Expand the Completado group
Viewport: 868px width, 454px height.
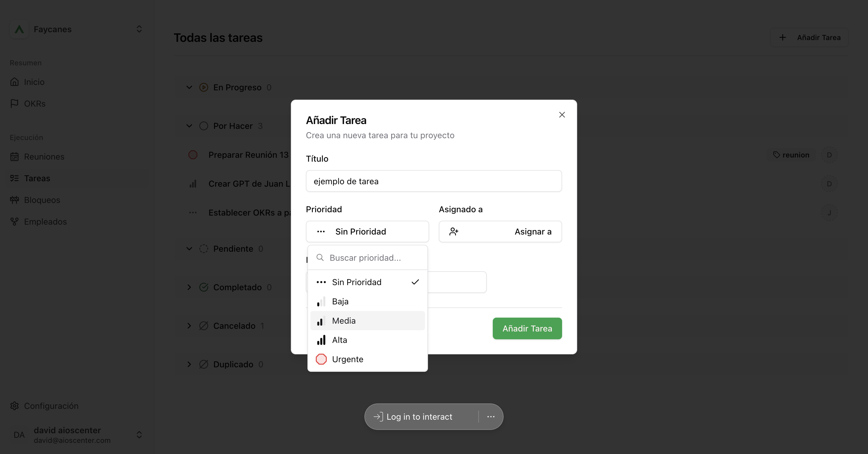189,287
